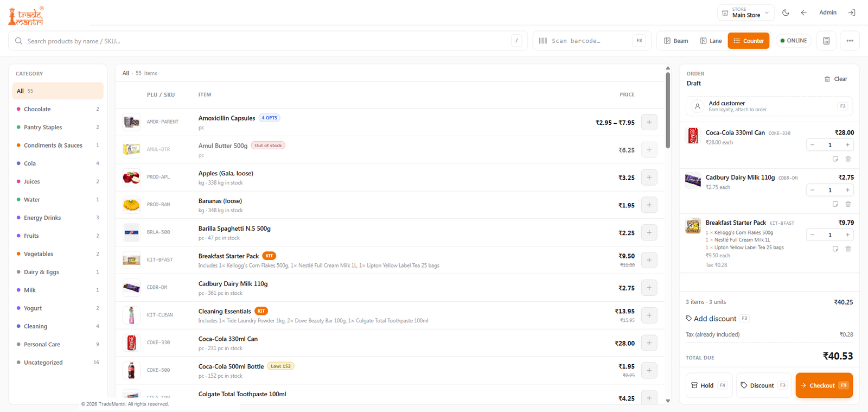This screenshot has height=412, width=868.
Task: Delete Coca-Cola 330ml Can from order
Action: pos(848,159)
